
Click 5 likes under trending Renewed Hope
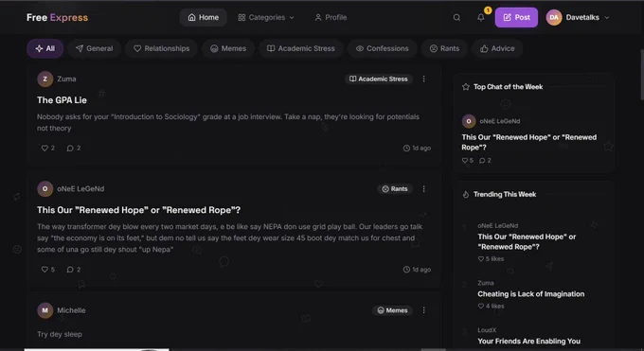click(x=491, y=258)
